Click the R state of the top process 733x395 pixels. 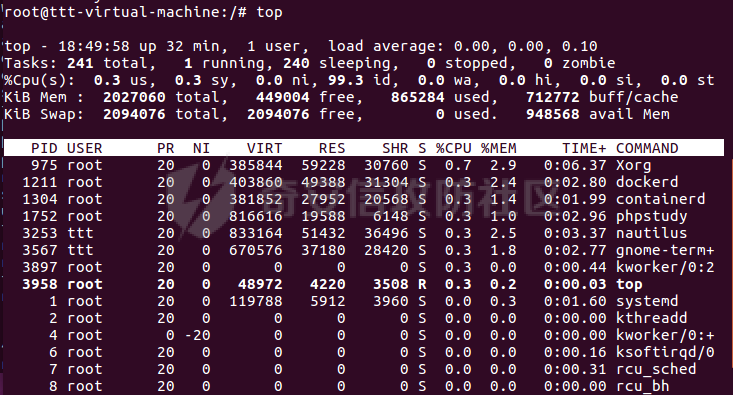click(422, 284)
